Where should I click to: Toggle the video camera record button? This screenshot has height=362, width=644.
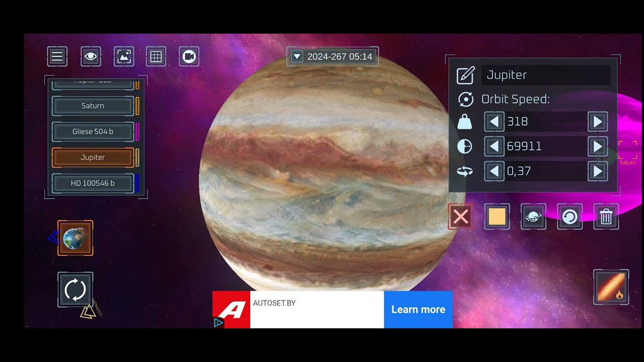pyautogui.click(x=189, y=57)
